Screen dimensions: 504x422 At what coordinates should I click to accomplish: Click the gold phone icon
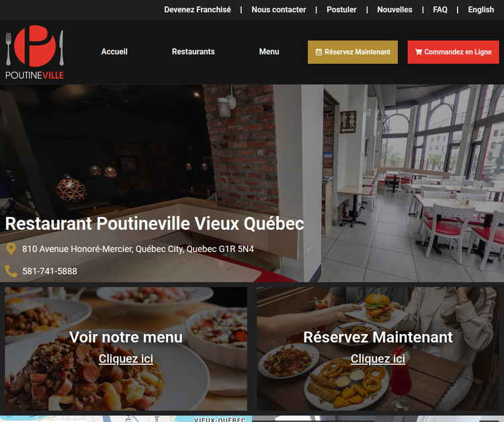(11, 271)
